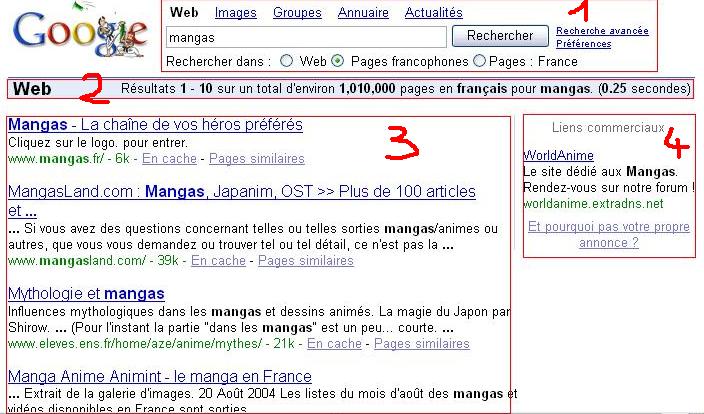The height and width of the screenshot is (414, 704).
Task: Select the Web search tab
Action: click(x=184, y=13)
